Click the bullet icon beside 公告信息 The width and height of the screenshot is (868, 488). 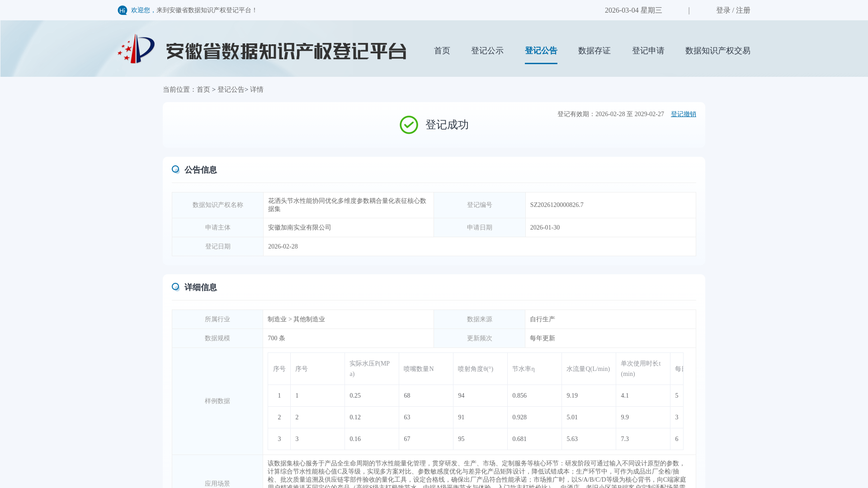176,169
